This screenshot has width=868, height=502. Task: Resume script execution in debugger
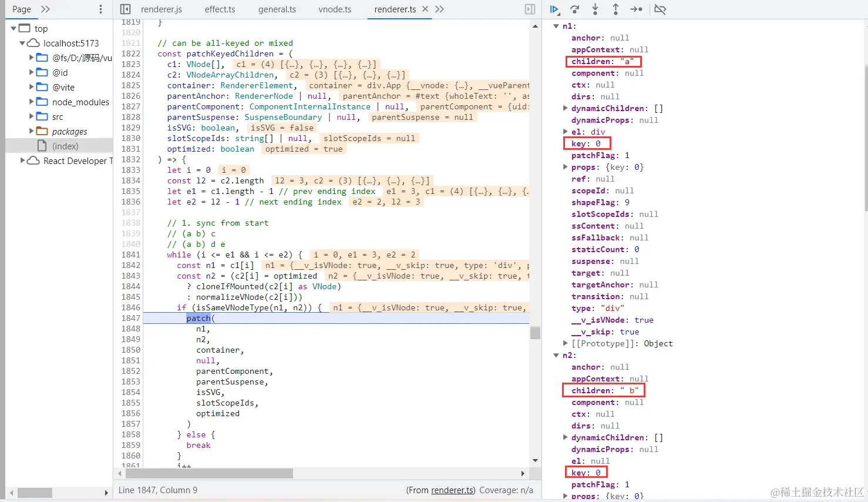[x=554, y=9]
